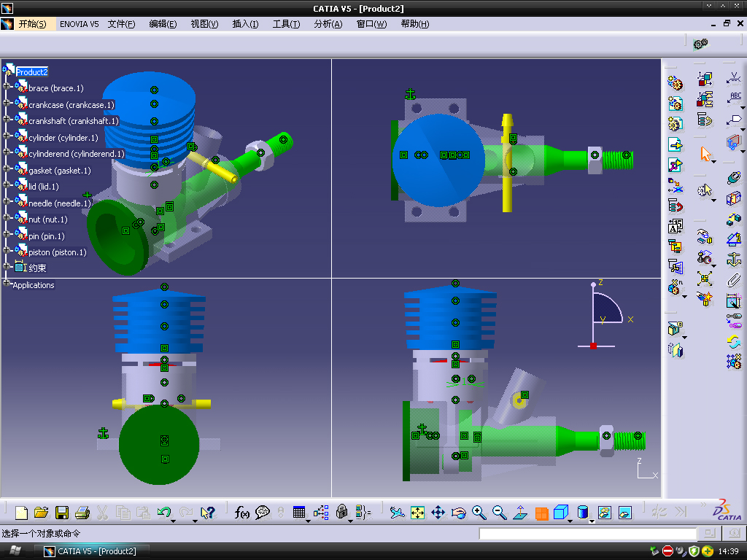Click the Text with ABC annotation icon
Viewport: 747px width, 560px height.
click(734, 98)
